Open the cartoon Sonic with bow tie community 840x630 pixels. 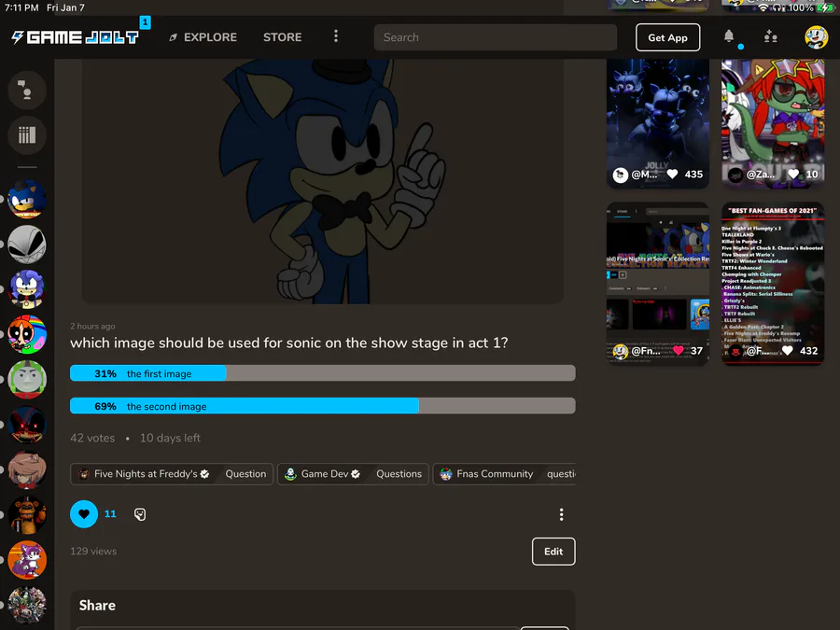tap(27, 289)
